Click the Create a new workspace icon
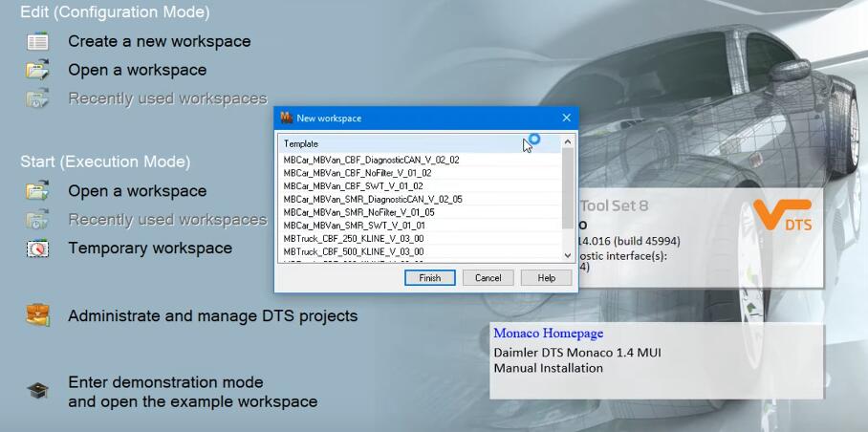Image resolution: width=868 pixels, height=432 pixels. (37, 41)
